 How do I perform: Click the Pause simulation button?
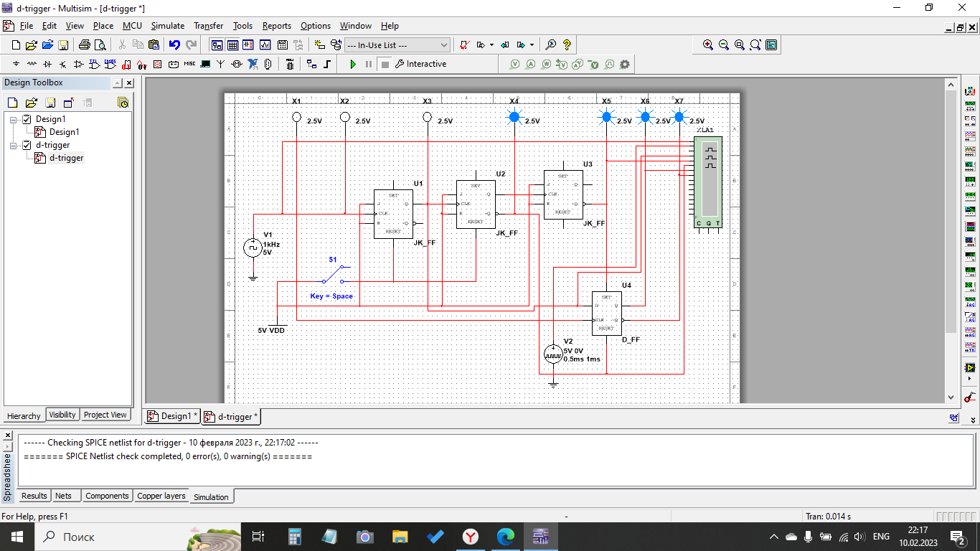pyautogui.click(x=369, y=64)
